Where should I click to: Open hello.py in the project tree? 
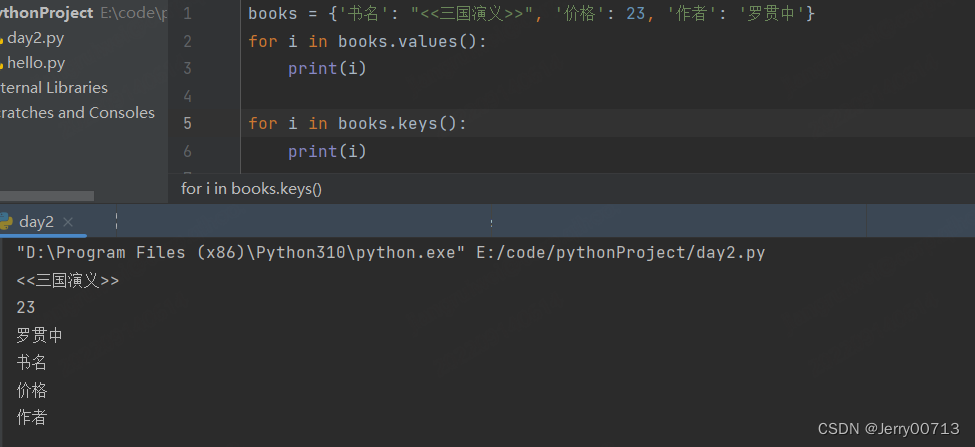(36, 63)
